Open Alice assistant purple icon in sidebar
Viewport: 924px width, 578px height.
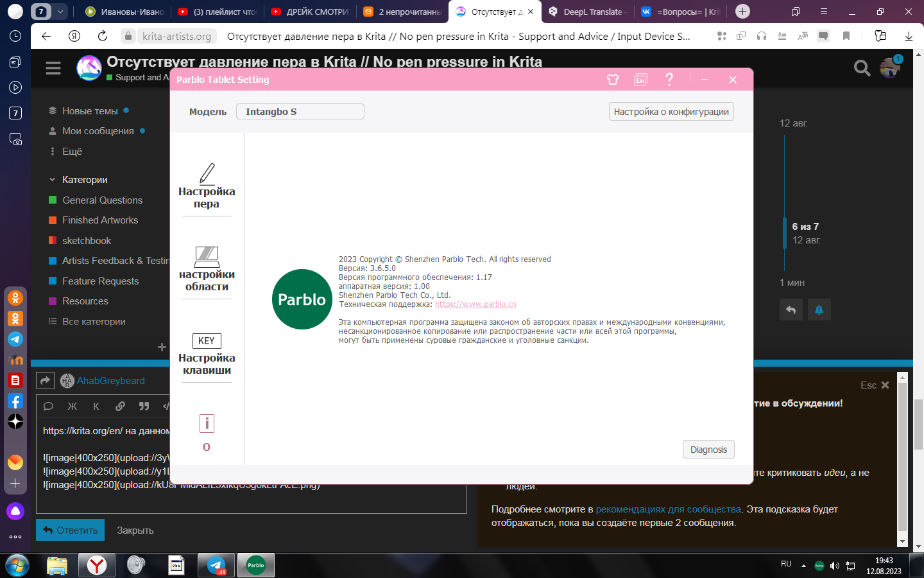point(15,511)
